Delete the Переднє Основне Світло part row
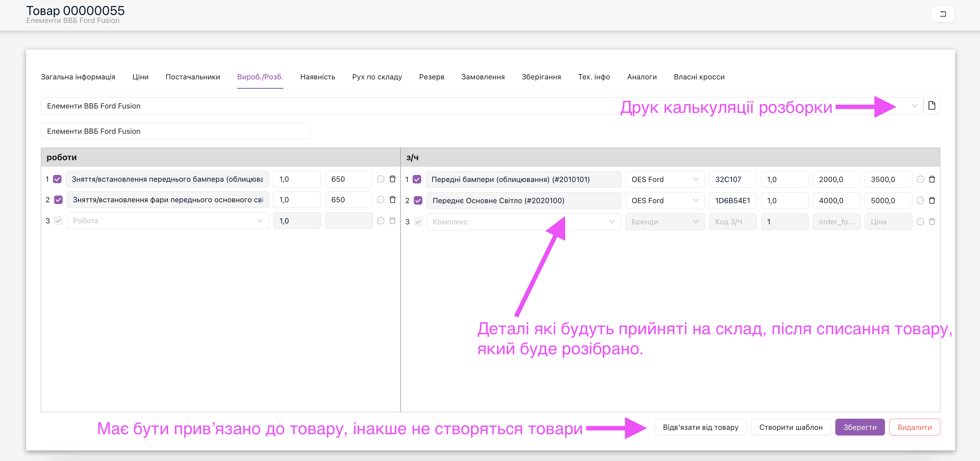 932,201
